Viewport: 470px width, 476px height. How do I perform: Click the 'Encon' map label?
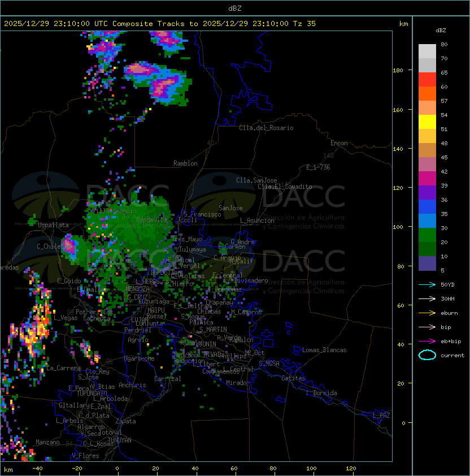click(339, 143)
